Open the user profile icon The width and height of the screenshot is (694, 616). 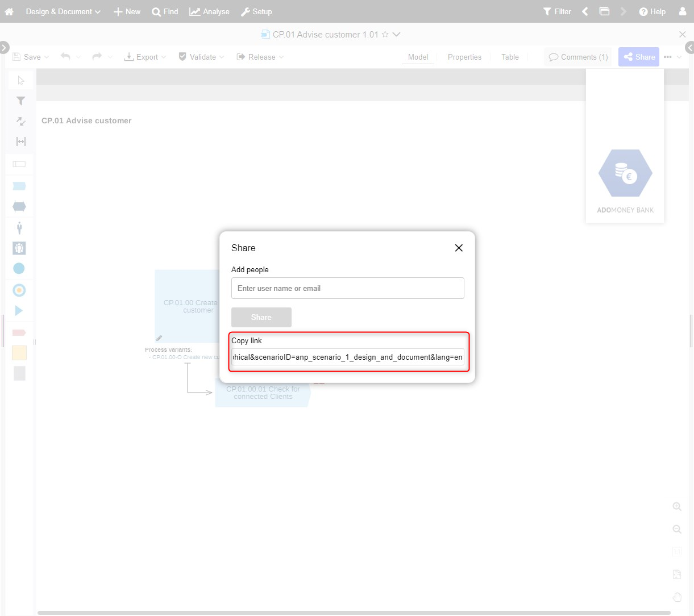click(x=683, y=11)
